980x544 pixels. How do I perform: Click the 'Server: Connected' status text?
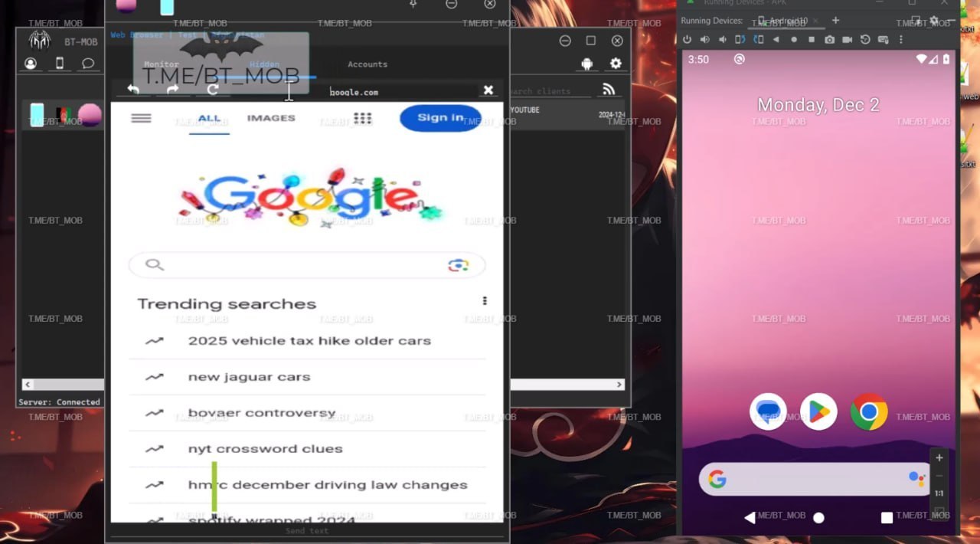tap(59, 401)
